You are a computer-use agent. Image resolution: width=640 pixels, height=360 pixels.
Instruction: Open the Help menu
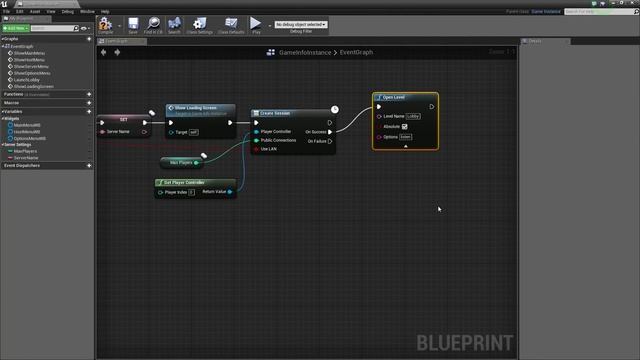click(105, 11)
